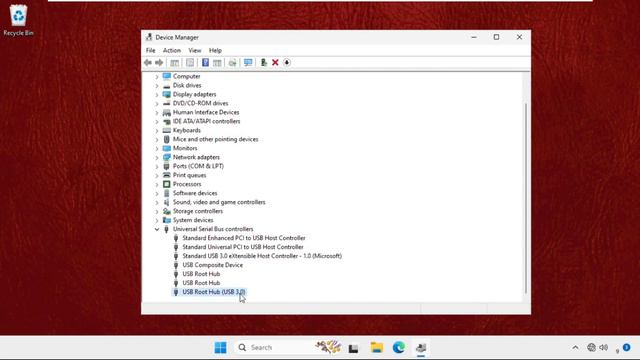The width and height of the screenshot is (640, 360).
Task: Launch Microsoft Edge from the taskbar
Action: point(398,347)
